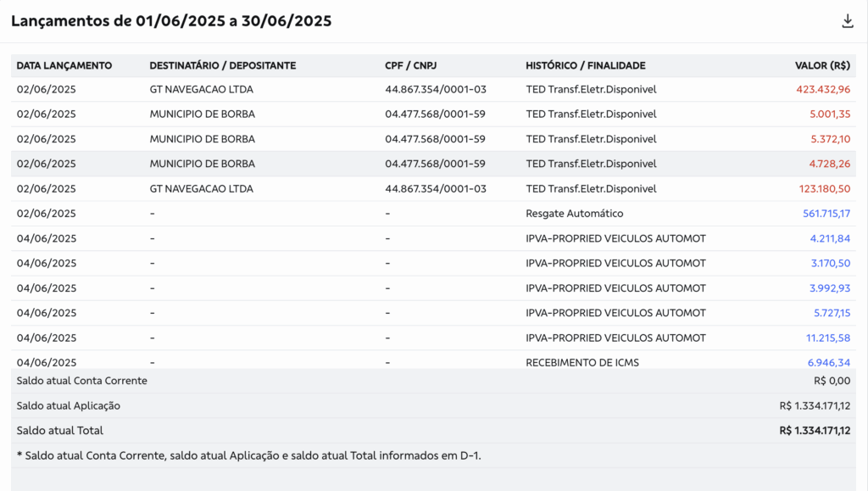Viewport: 868px width, 491px height.
Task: Sort by DATA LANÇAMENTO column header
Action: pos(64,65)
